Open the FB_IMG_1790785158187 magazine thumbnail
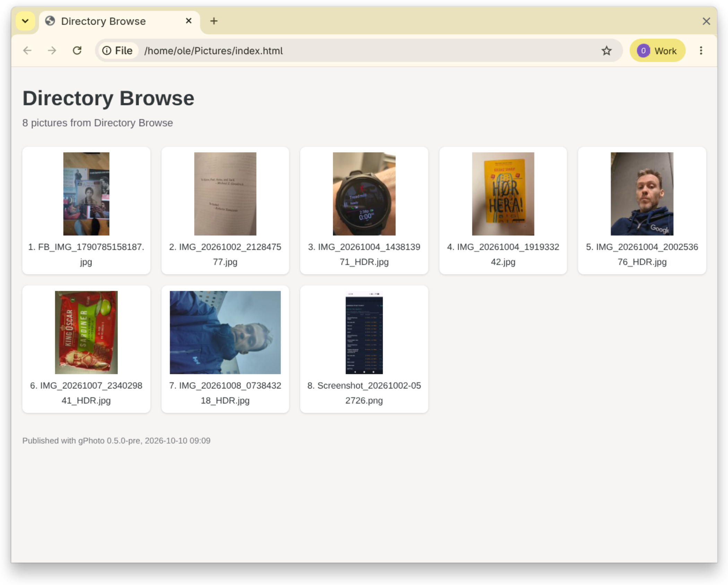This screenshot has height=585, width=728. (86, 194)
